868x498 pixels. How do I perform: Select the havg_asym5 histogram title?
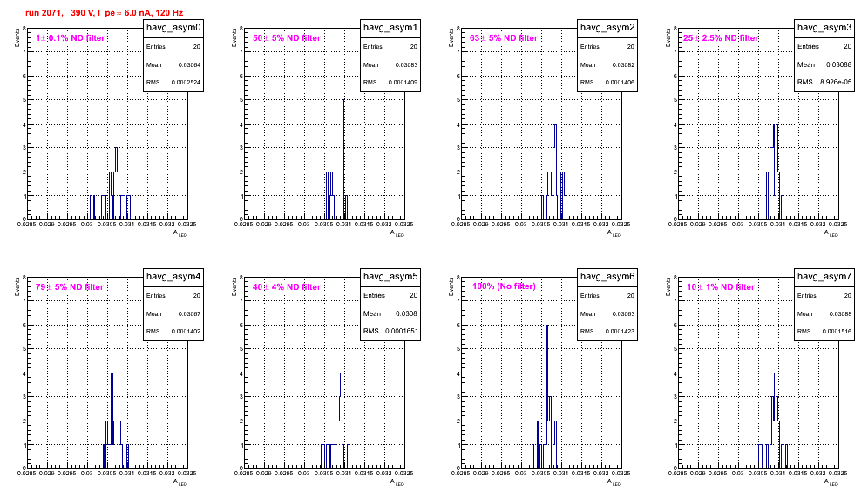pyautogui.click(x=390, y=277)
